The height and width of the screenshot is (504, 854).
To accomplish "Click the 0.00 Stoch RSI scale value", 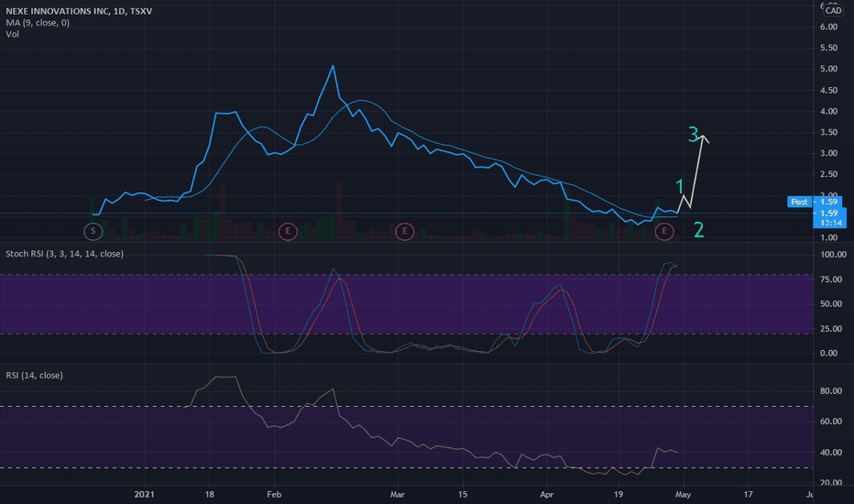I will coord(828,353).
